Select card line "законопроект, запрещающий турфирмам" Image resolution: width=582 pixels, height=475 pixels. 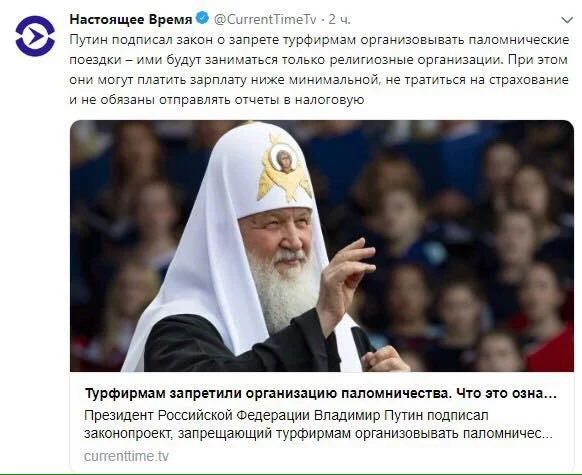tap(318, 433)
